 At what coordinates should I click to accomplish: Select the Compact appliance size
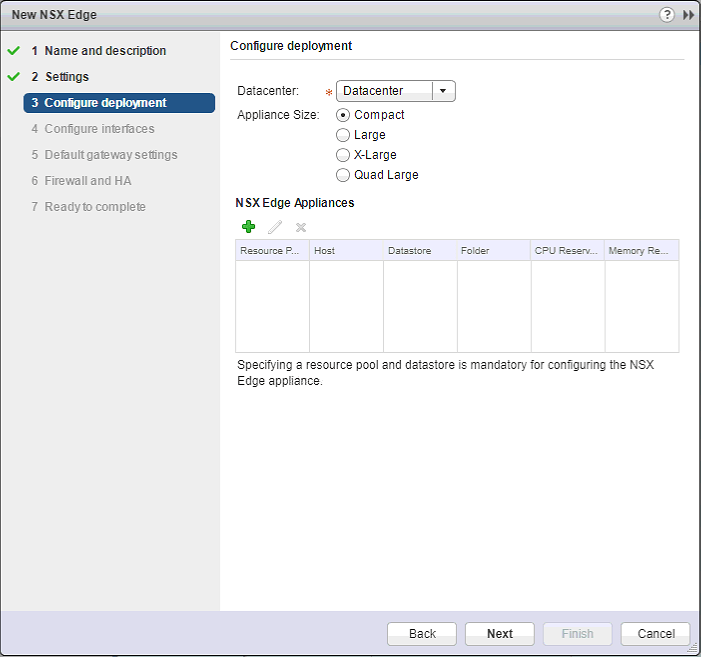[x=344, y=115]
